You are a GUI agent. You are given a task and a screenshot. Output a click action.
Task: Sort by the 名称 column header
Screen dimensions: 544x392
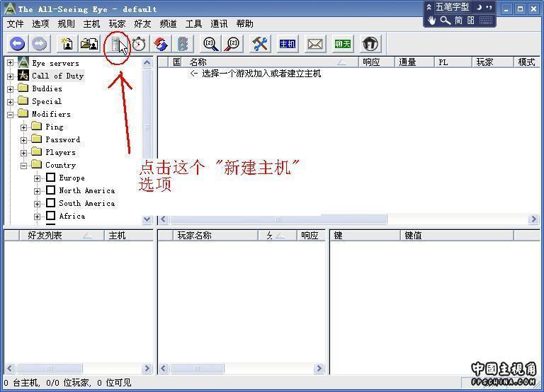[x=269, y=62]
